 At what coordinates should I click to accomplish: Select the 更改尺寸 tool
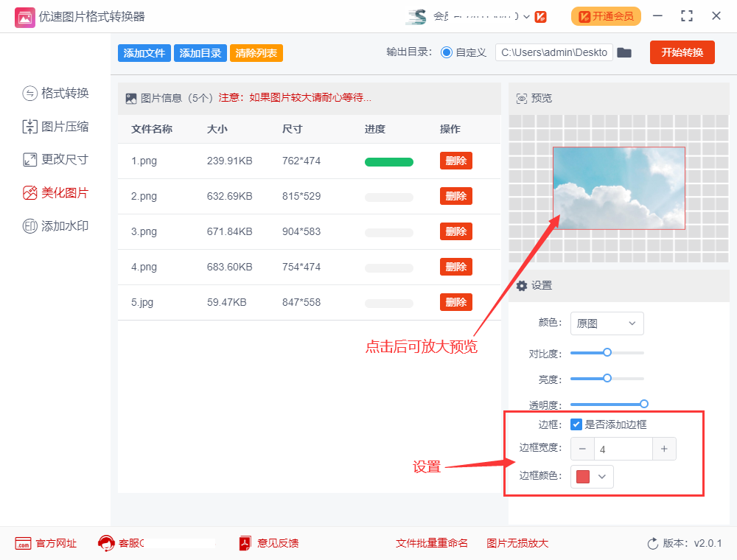[55, 159]
